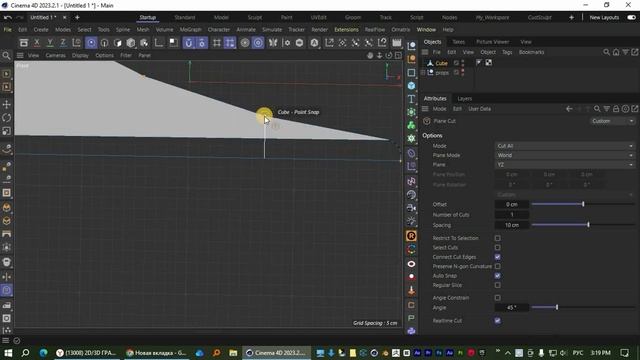Select the Cube object in Objects manager
The width and height of the screenshot is (640, 360).
441,63
